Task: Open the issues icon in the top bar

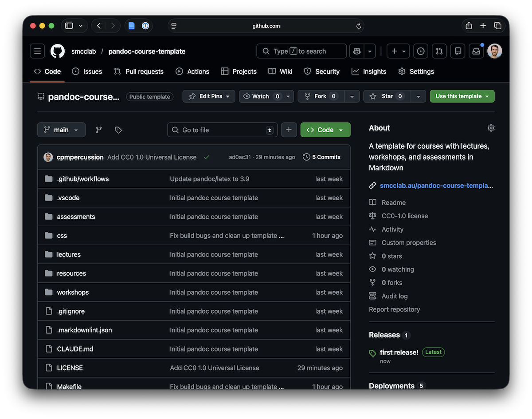Action: coord(420,51)
